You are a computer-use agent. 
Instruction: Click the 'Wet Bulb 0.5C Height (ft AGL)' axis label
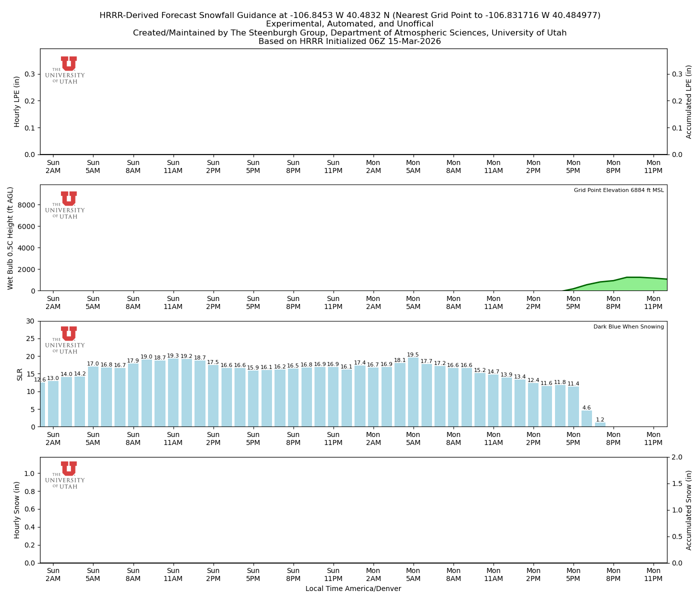click(x=10, y=238)
